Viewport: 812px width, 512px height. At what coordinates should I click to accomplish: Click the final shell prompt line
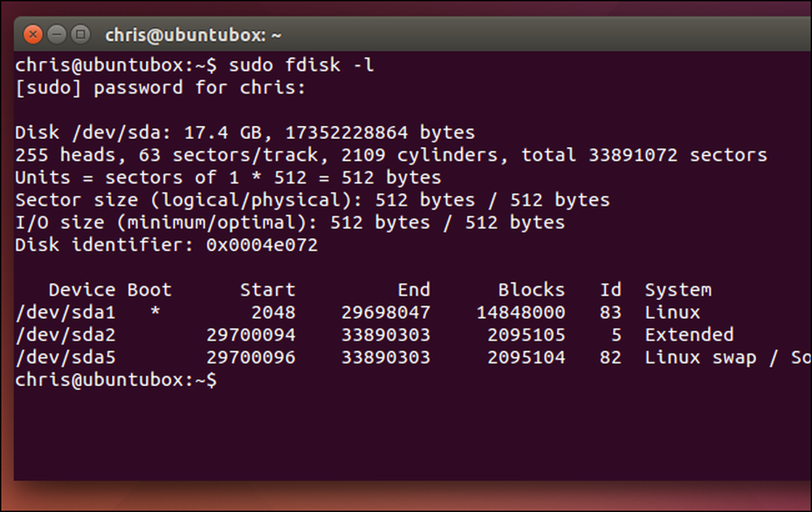pyautogui.click(x=116, y=380)
